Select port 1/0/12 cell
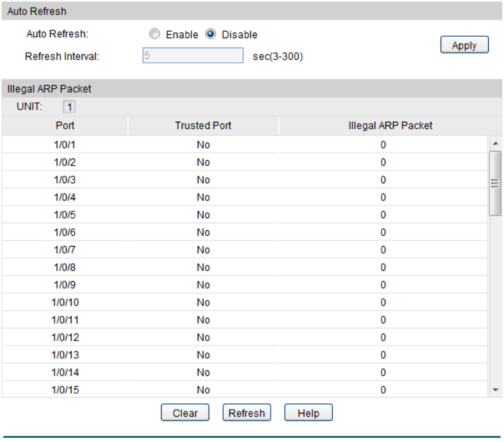504x442 pixels. pyautogui.click(x=65, y=337)
